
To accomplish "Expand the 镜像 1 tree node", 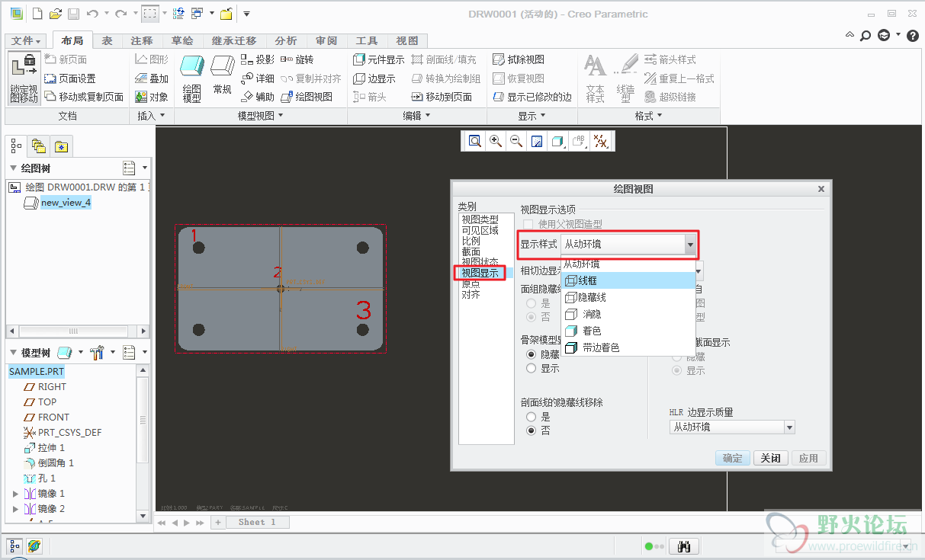I will click(x=15, y=494).
